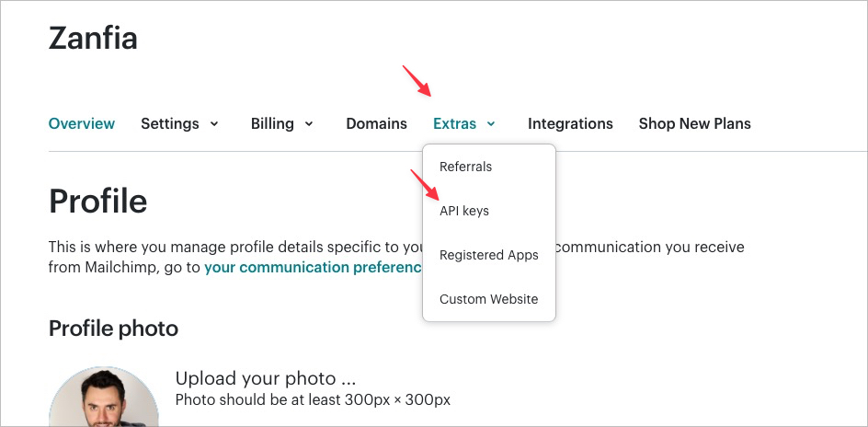Collapse the chevron arrow beside Extras

click(x=491, y=124)
